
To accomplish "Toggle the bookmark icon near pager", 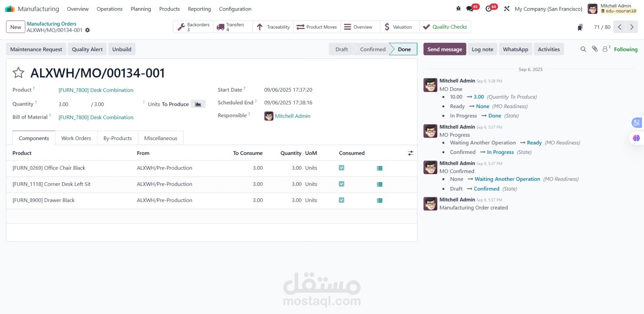I will tap(580, 27).
